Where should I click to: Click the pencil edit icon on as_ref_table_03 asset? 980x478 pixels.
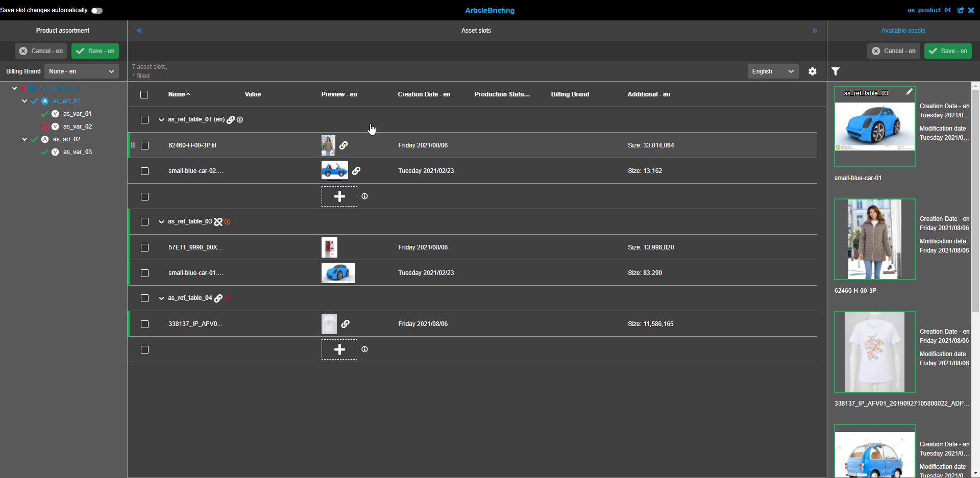point(910,92)
